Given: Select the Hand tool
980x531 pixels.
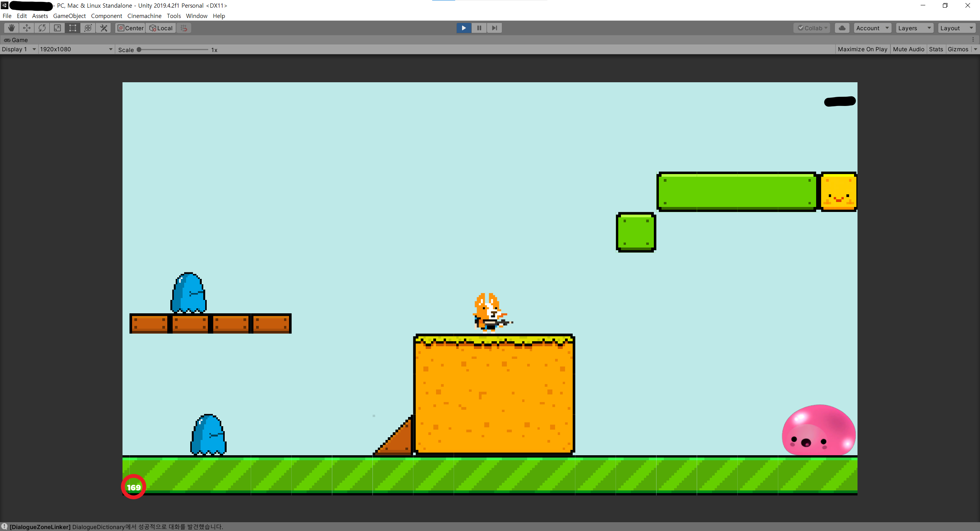Looking at the screenshot, I should (x=11, y=28).
